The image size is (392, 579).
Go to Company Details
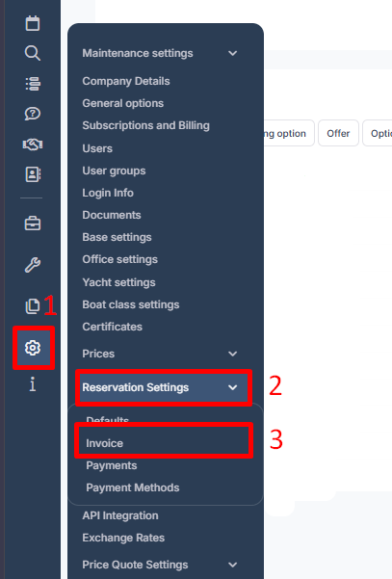[x=126, y=81]
